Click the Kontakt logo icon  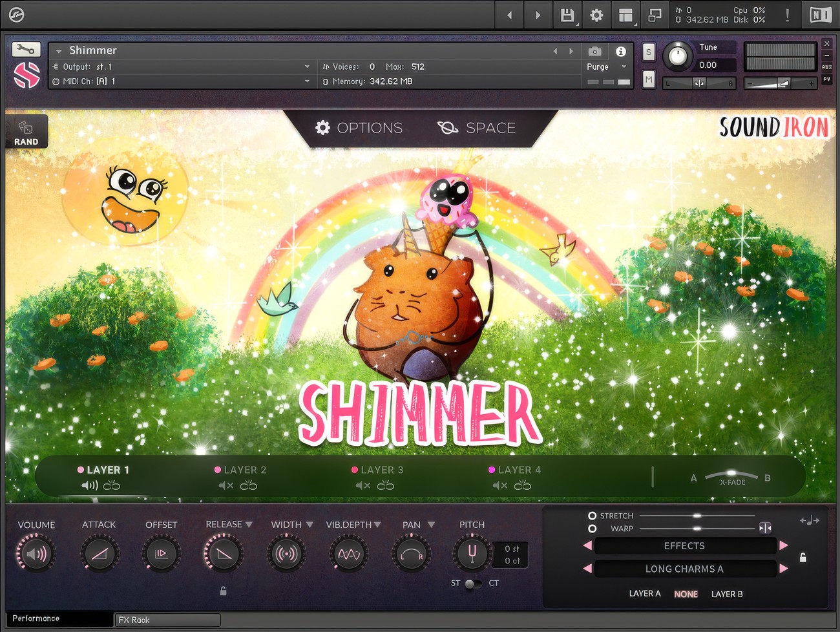tap(16, 14)
